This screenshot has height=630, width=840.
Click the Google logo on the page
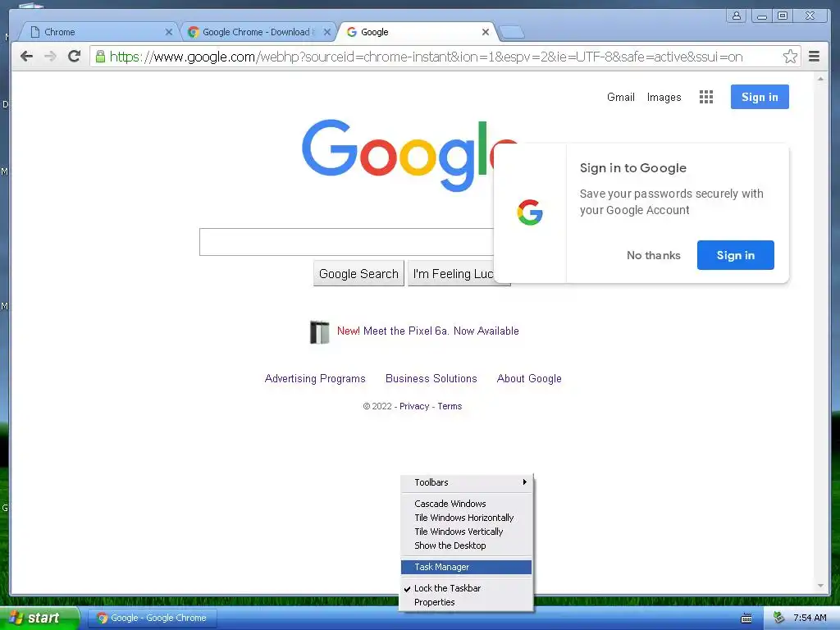pos(410,154)
